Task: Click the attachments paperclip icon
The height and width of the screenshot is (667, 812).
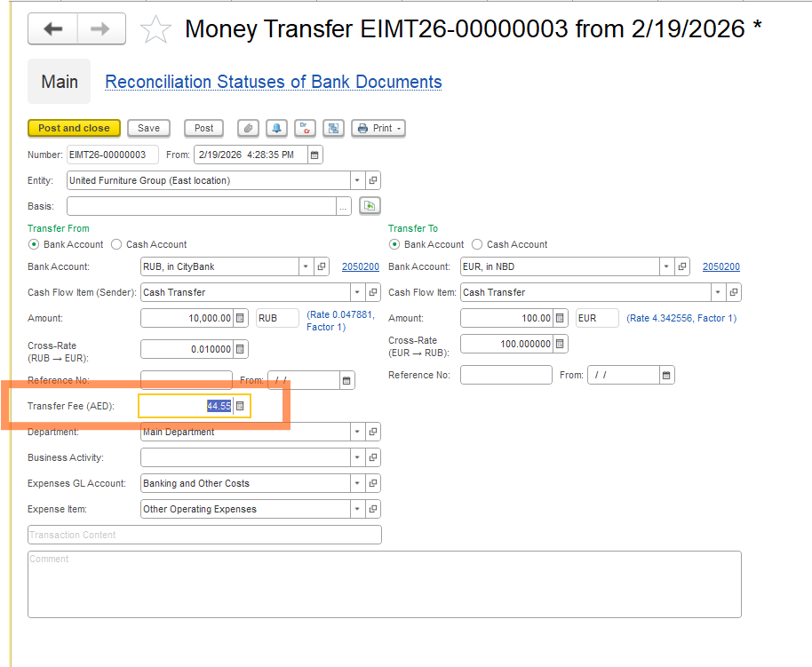Action: coord(248,128)
